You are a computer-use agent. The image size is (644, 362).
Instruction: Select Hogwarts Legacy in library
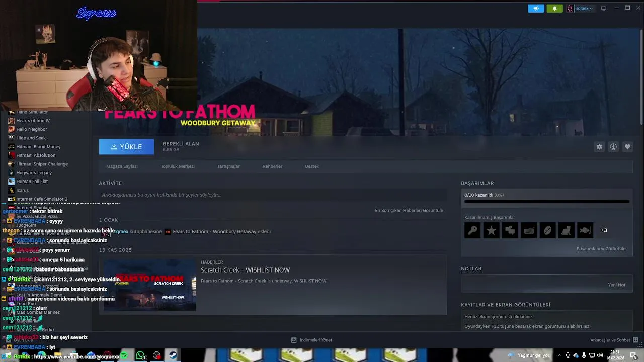tap(34, 173)
